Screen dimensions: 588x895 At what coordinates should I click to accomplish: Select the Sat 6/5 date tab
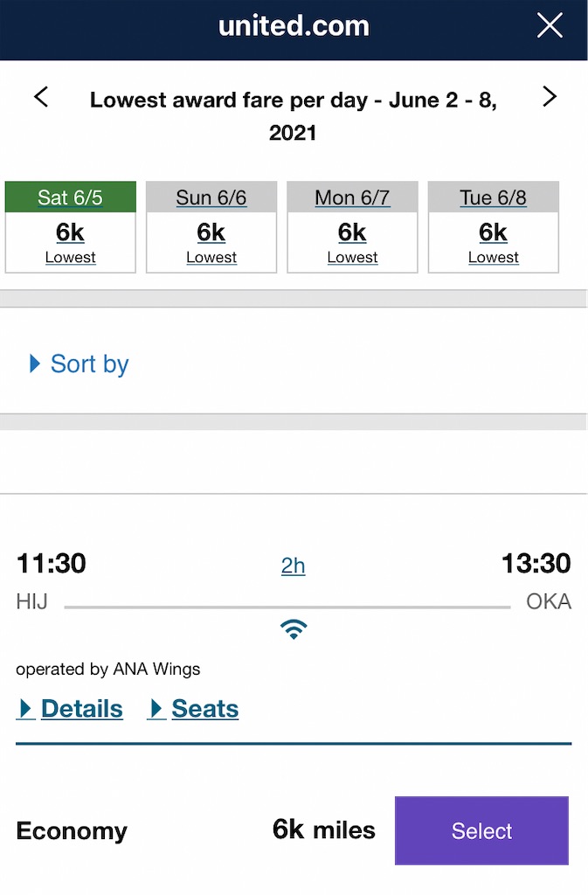point(71,226)
